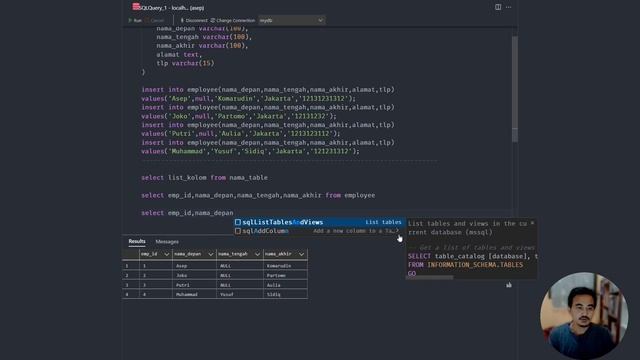Click the 'Aulia' cell in results
The height and width of the screenshot is (360, 640).
click(285, 285)
